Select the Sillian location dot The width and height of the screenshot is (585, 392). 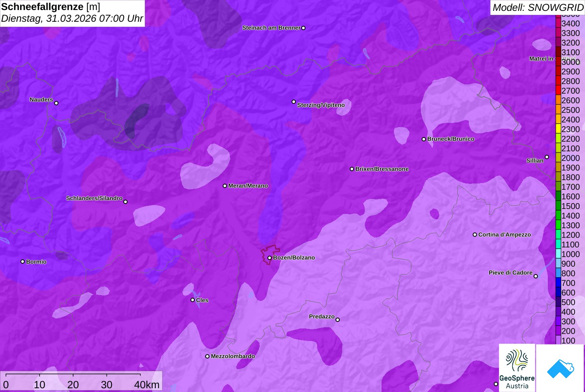[x=547, y=157]
